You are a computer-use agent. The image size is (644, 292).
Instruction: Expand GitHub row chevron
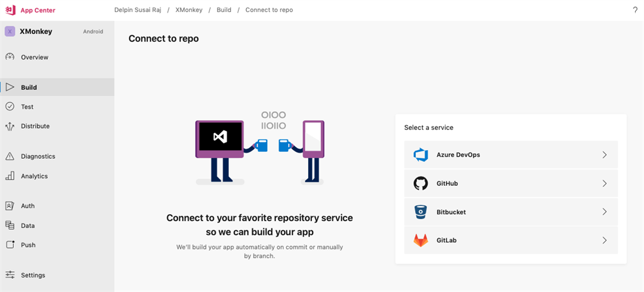[x=604, y=183]
